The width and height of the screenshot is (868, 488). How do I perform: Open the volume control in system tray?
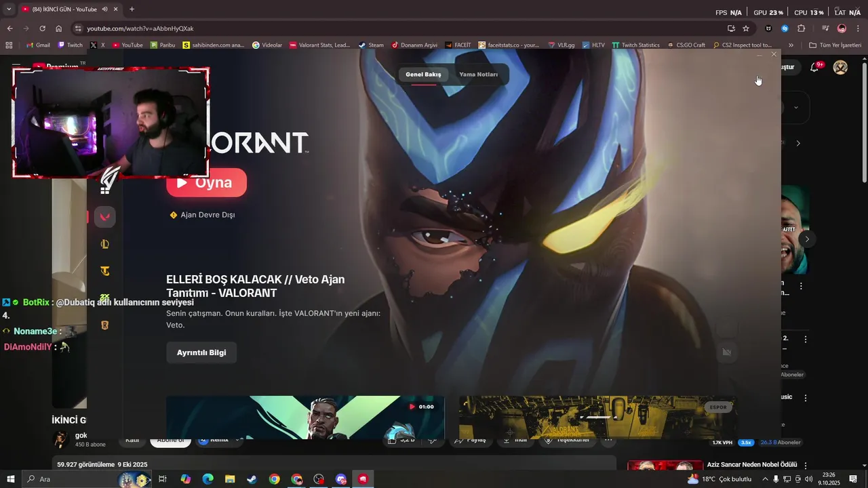coord(808,479)
